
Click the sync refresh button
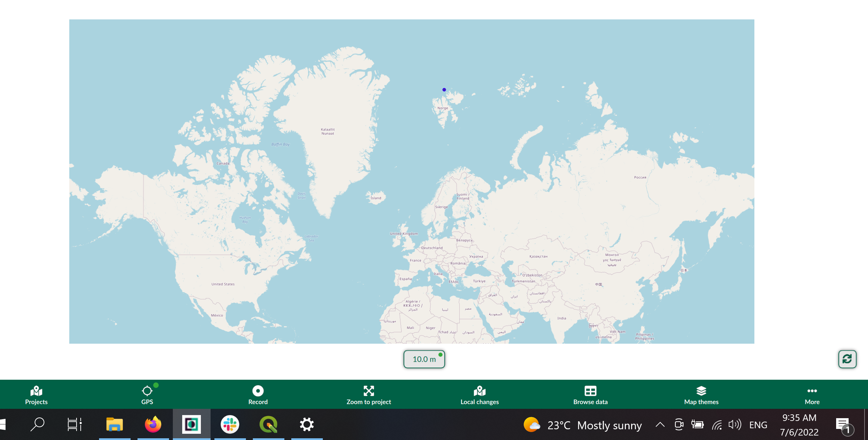(x=847, y=359)
